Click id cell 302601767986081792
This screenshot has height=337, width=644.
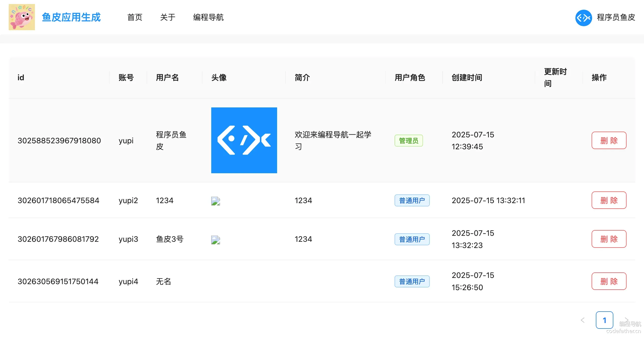click(x=58, y=239)
